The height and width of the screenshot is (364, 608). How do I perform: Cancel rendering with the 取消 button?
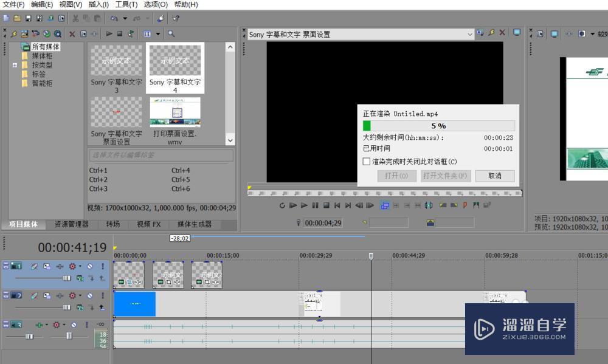point(495,176)
